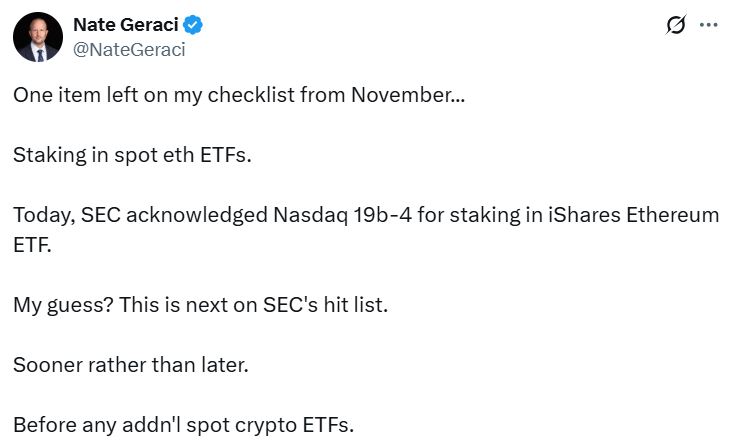Open the more options ellipsis menu

pos(709,26)
